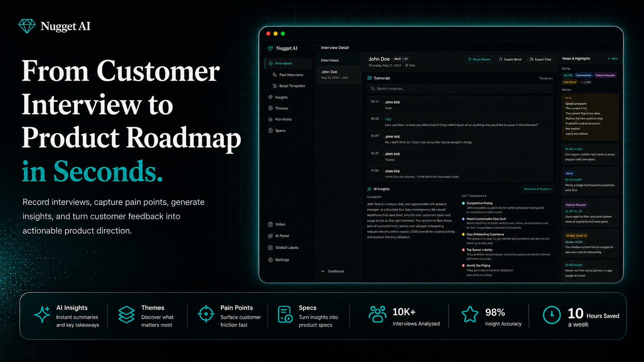Click the Interview Detail header title
Viewport: 644px width, 362px height.
pyautogui.click(x=335, y=48)
